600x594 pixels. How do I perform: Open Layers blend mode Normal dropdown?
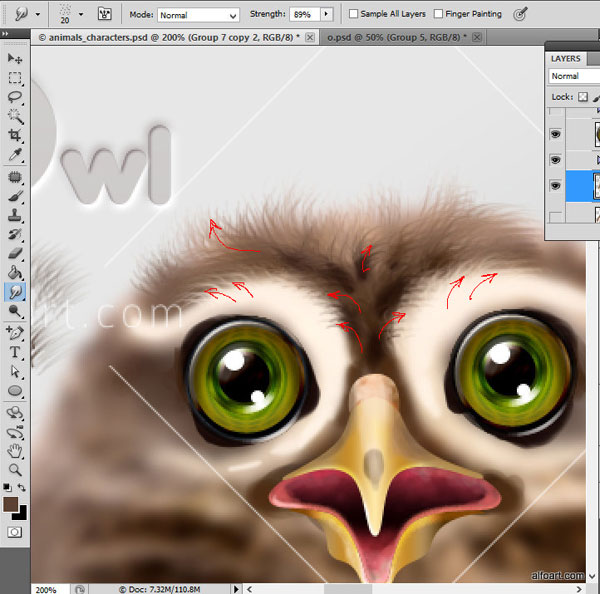(x=574, y=76)
